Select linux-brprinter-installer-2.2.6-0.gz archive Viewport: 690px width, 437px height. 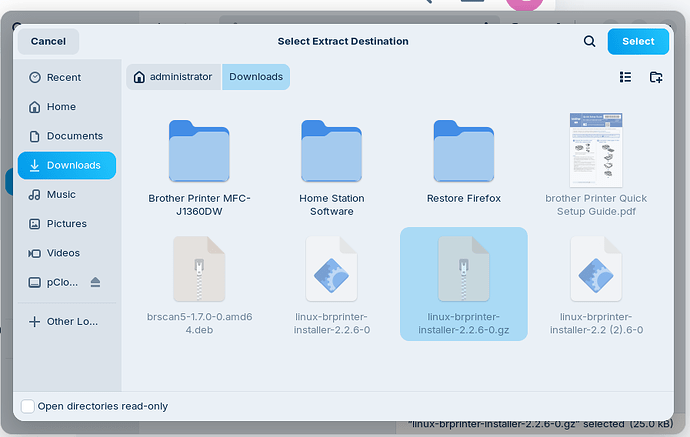click(x=464, y=284)
